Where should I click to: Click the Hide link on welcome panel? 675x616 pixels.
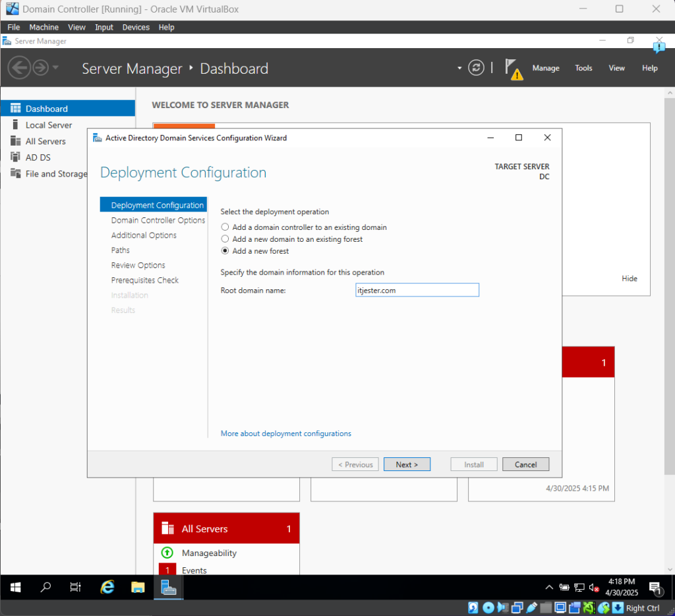(x=630, y=279)
